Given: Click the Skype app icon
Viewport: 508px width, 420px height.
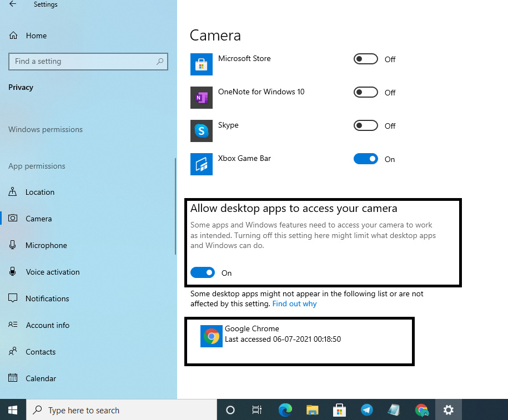Looking at the screenshot, I should (202, 131).
